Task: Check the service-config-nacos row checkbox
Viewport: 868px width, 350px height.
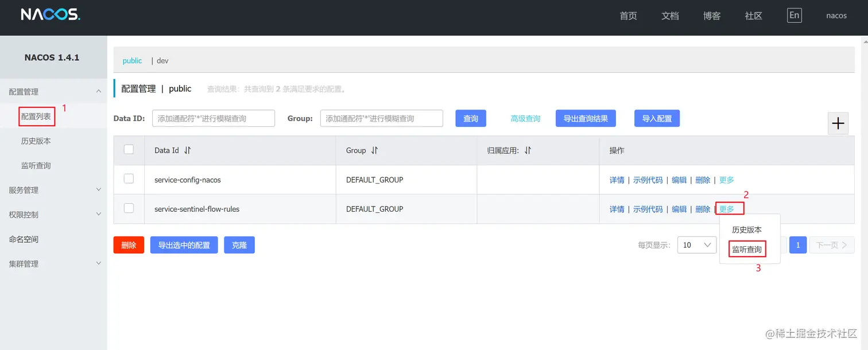Action: 129,178
